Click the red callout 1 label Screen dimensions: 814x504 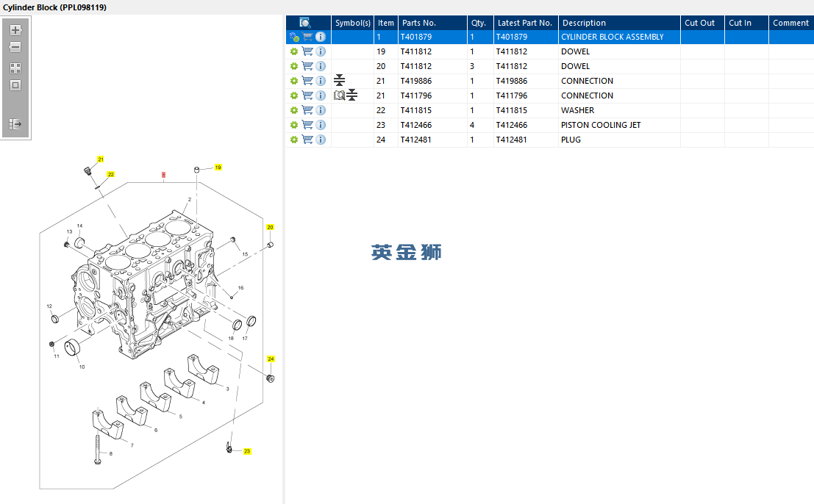[x=163, y=176]
